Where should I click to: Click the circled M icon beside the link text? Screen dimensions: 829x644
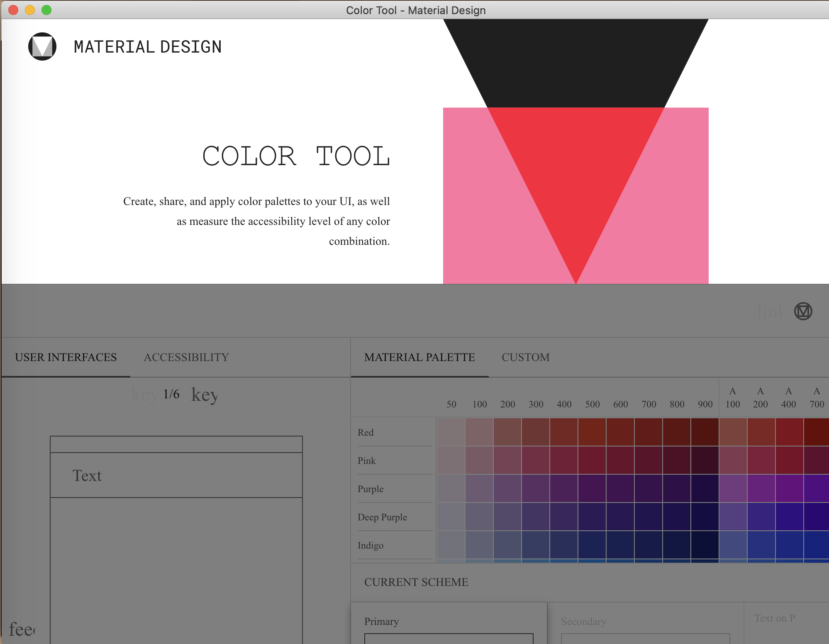coord(803,311)
